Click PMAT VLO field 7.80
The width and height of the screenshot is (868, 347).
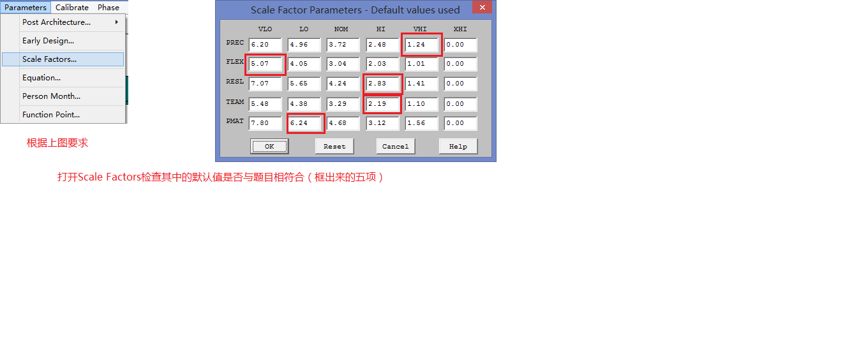pos(266,123)
